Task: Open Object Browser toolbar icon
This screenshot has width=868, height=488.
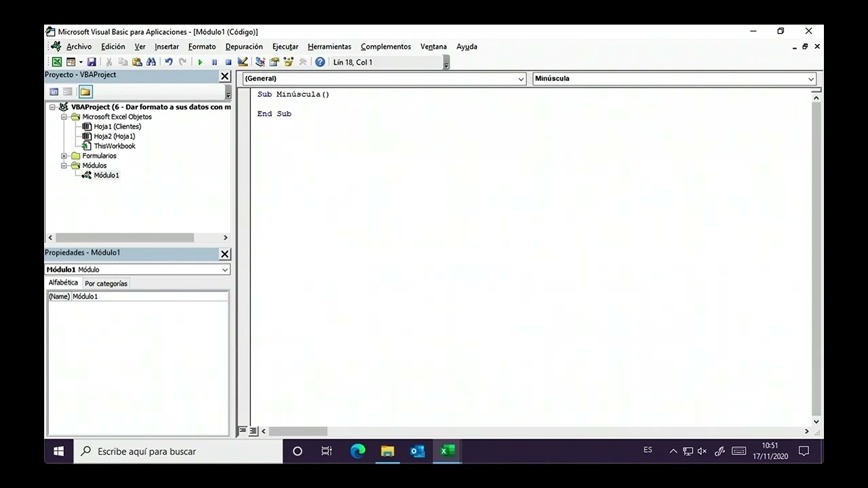Action: pyautogui.click(x=289, y=62)
